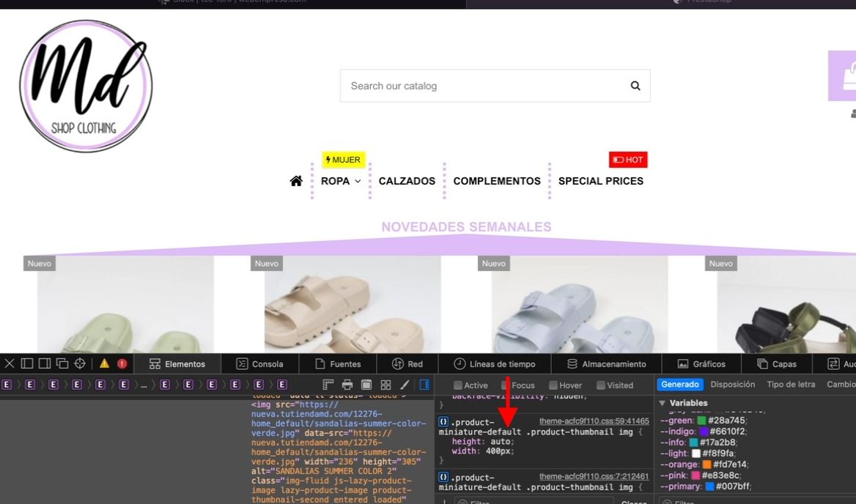Go to the CALZADOS category

(407, 181)
